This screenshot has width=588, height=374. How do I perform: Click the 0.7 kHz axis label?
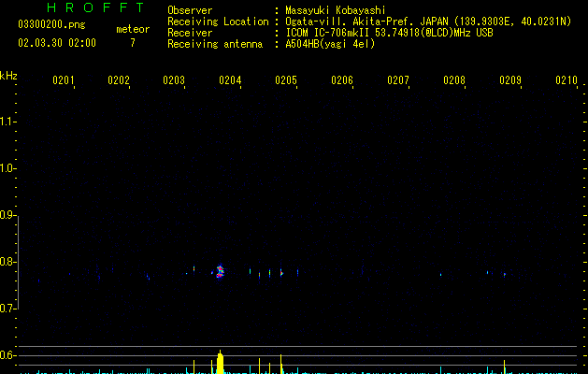coord(7,309)
